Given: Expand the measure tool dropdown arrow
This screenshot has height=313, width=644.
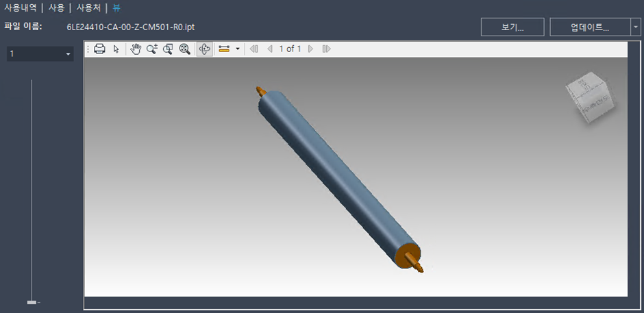Looking at the screenshot, I should pyautogui.click(x=237, y=49).
